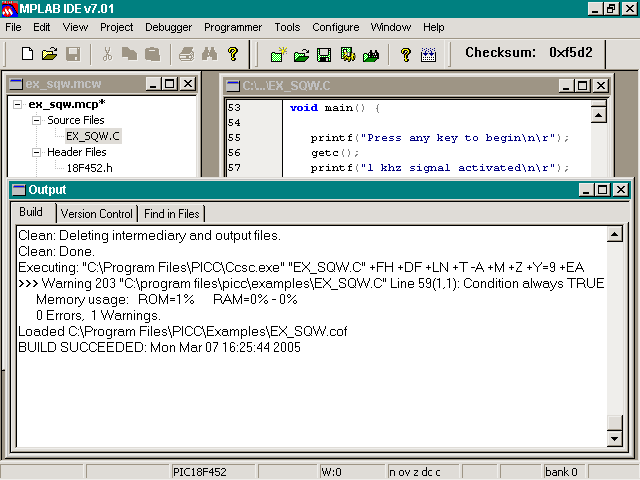Minimize the ex_sqw.mcw project window
Image resolution: width=640 pixels, height=480 pixels.
153,84
